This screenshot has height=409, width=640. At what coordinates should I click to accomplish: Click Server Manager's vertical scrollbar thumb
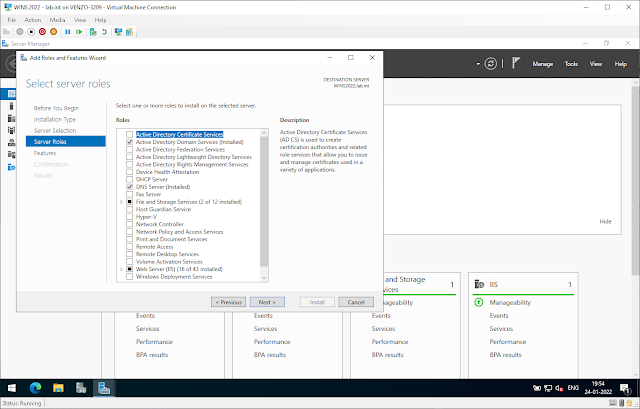pos(636,182)
